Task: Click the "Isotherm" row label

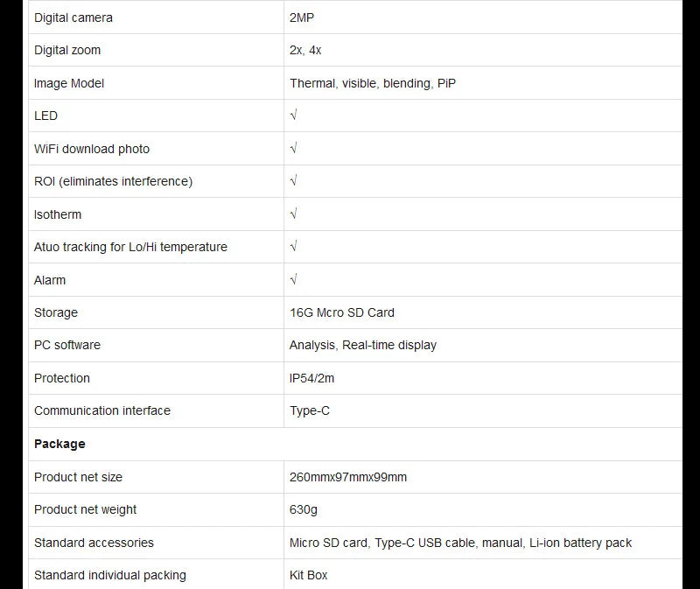Action: coord(58,214)
